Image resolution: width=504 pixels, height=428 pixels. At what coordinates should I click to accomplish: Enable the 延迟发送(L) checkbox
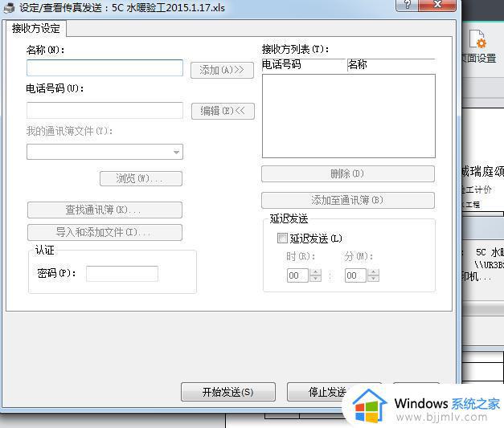click(282, 238)
